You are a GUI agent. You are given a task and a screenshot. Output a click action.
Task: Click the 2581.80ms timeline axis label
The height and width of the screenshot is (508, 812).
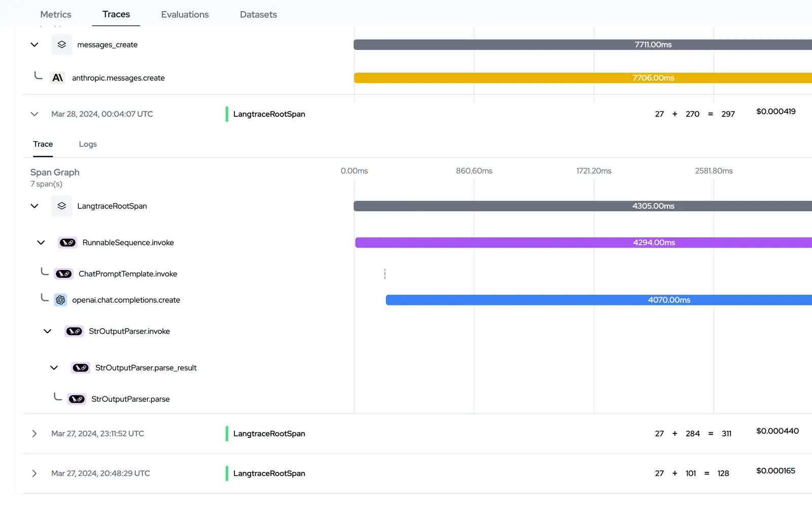tap(714, 171)
